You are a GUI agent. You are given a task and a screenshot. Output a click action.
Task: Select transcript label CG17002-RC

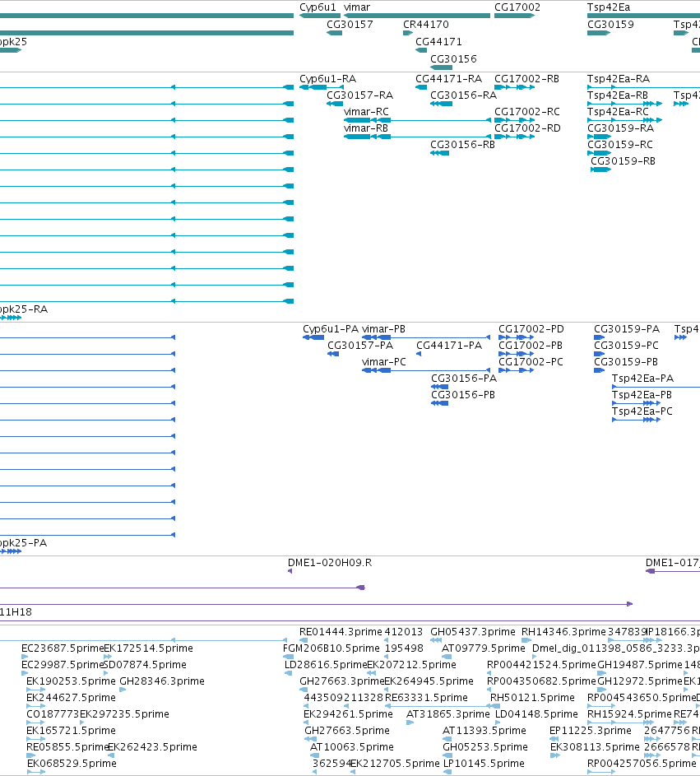pos(527,112)
